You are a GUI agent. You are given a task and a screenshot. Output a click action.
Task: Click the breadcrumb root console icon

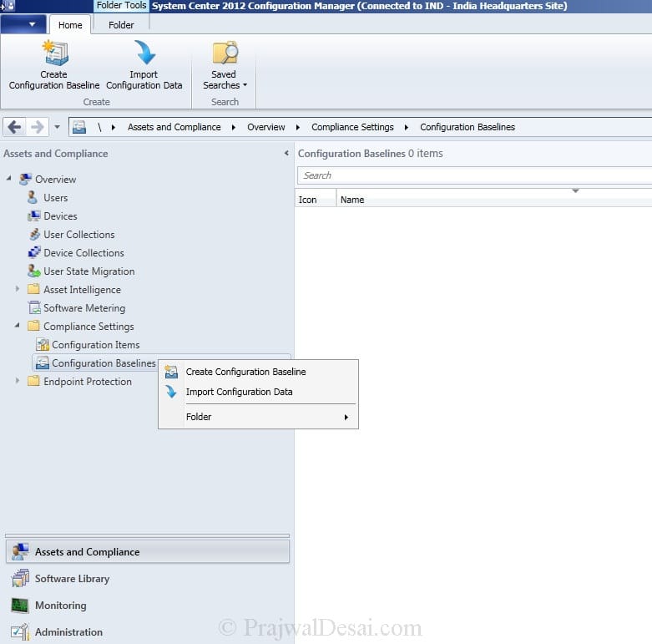click(x=79, y=127)
